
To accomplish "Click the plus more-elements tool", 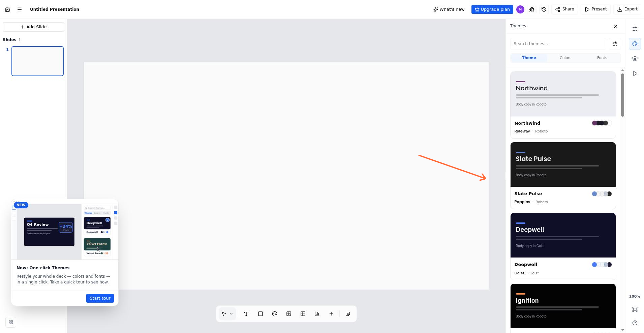I will 331,314.
